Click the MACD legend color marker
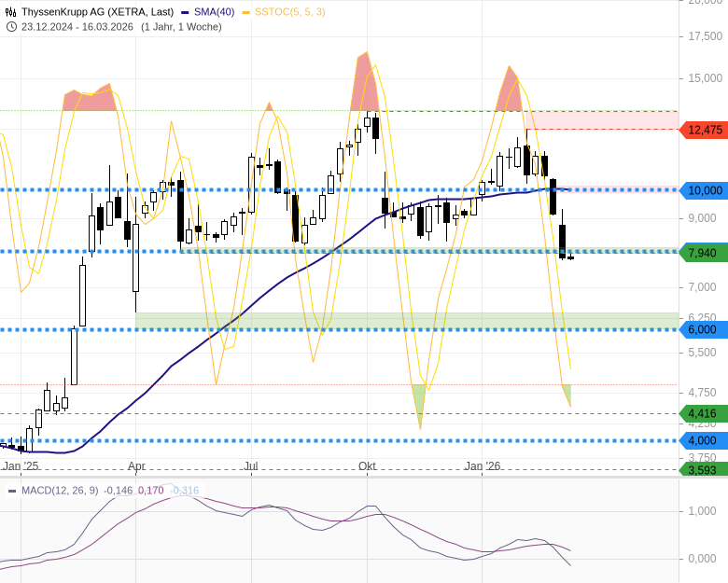This screenshot has width=728, height=583. pyautogui.click(x=11, y=491)
